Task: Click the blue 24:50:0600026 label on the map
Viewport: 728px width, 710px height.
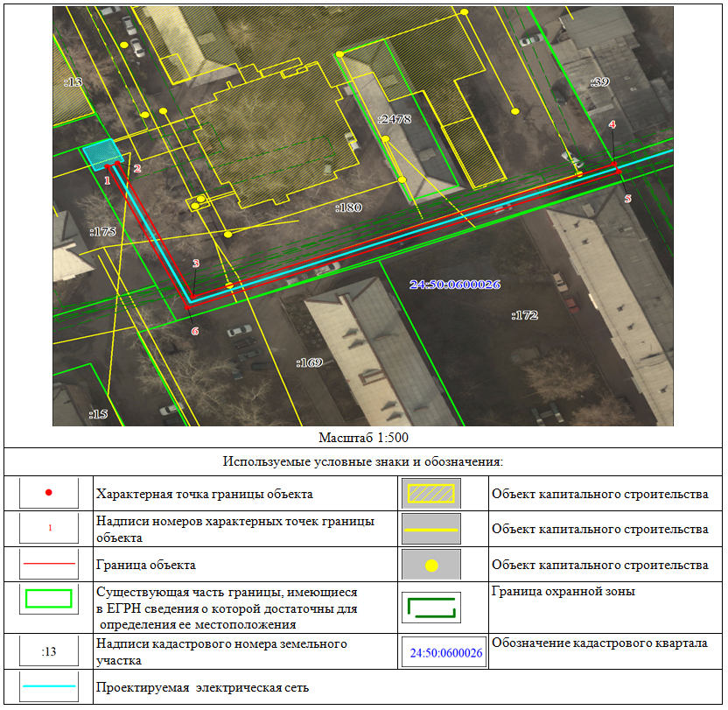Action: pos(455,285)
